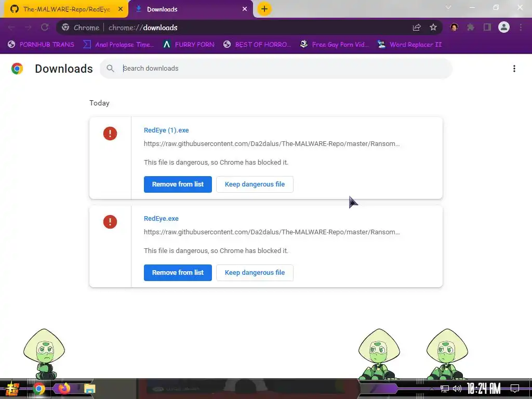Click the tab search chevron

[x=448, y=7]
